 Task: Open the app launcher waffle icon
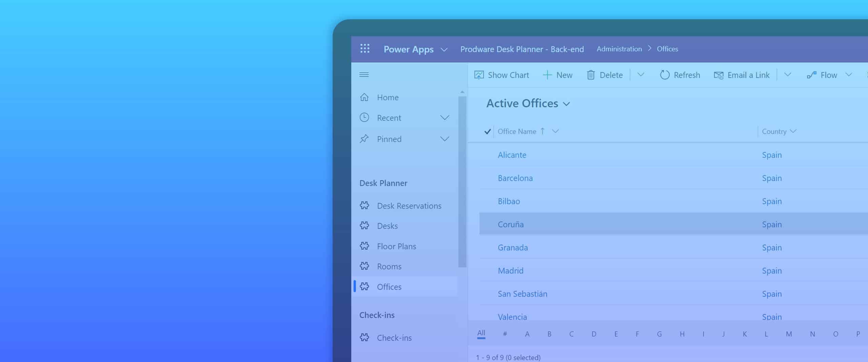pyautogui.click(x=365, y=49)
